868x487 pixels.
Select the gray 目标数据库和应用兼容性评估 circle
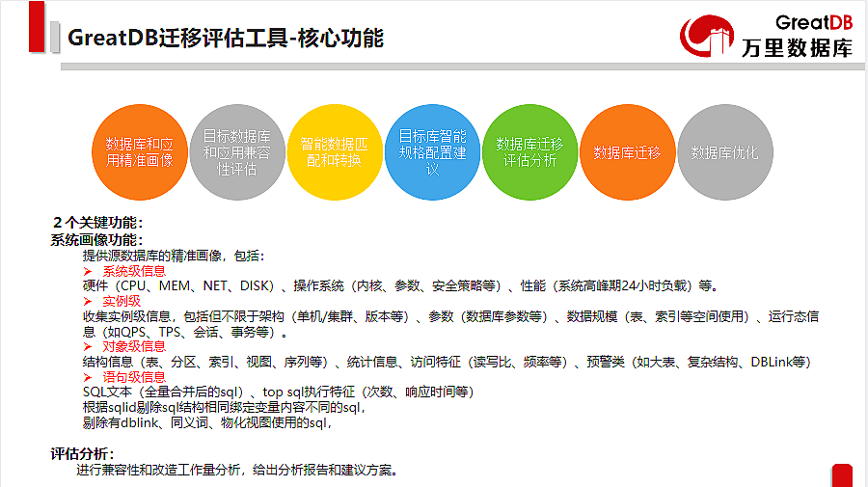[237, 151]
